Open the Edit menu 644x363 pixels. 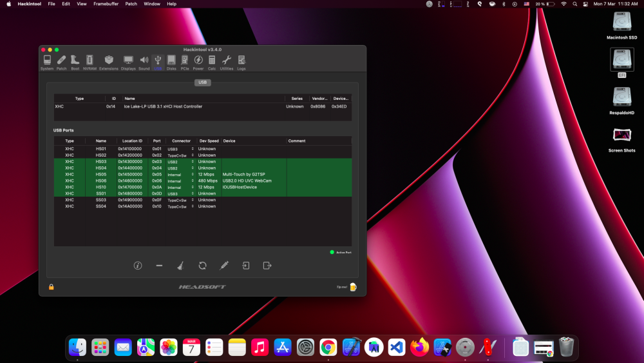[66, 4]
